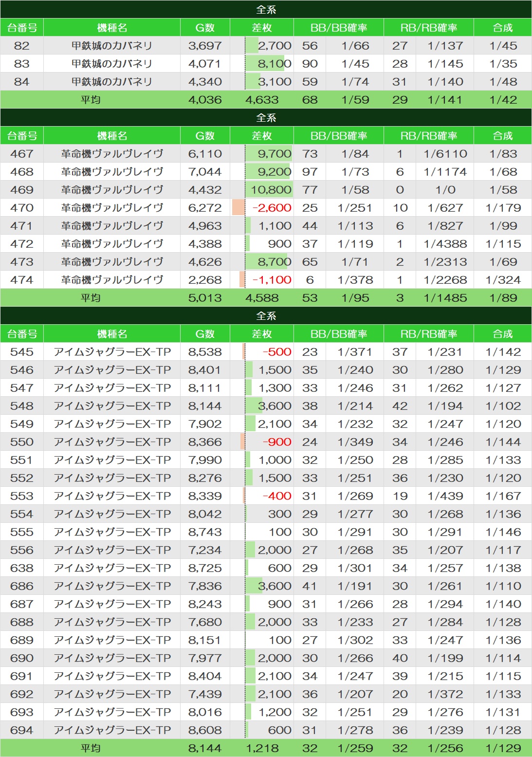This screenshot has width=532, height=757.
Task: Click the 1/102 合成 value in row 548
Action: [x=503, y=406]
